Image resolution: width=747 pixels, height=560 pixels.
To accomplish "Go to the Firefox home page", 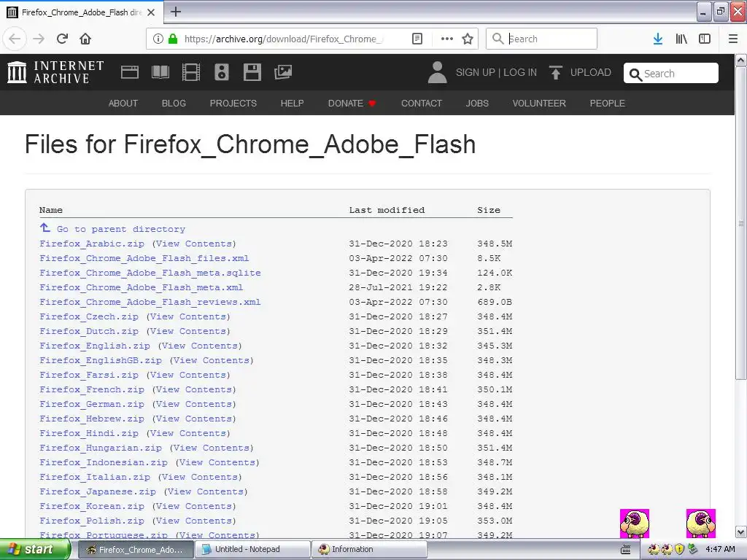I will [x=85, y=39].
